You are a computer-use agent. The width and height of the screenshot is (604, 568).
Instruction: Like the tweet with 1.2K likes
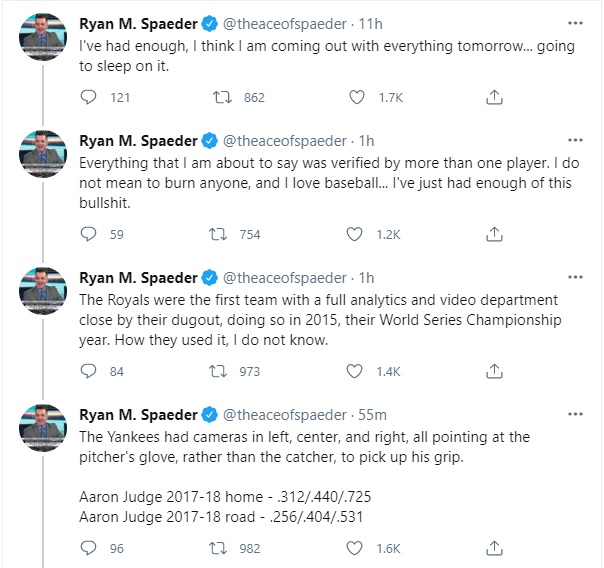[357, 234]
